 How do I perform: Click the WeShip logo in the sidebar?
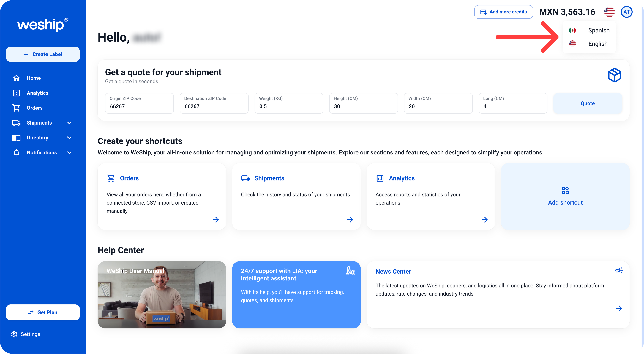(43, 24)
